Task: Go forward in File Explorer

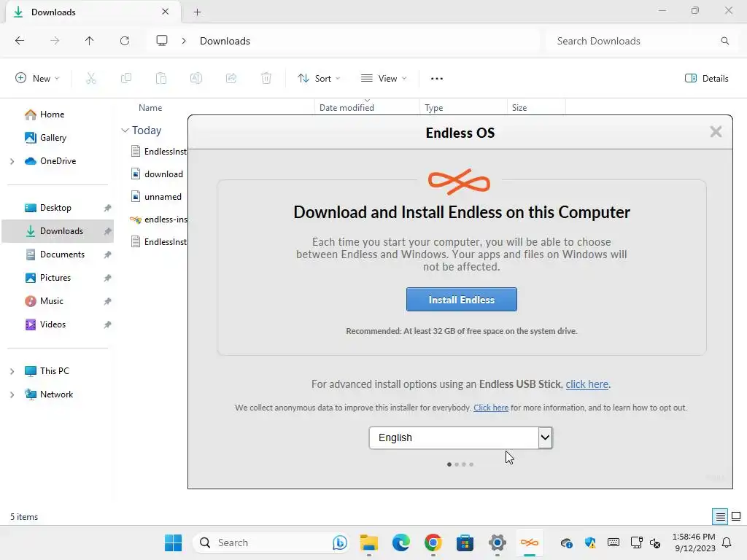Action: point(55,41)
